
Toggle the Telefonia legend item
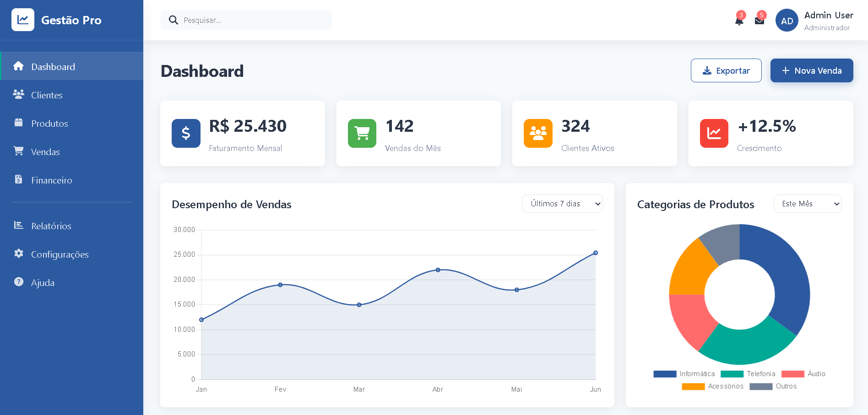pyautogui.click(x=748, y=374)
